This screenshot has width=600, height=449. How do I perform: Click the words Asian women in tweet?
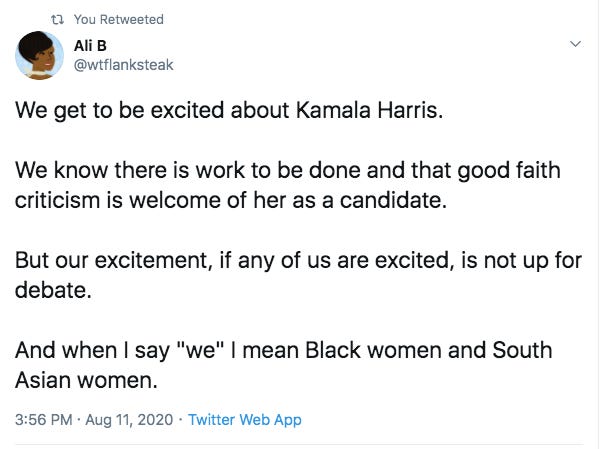pyautogui.click(x=86, y=380)
